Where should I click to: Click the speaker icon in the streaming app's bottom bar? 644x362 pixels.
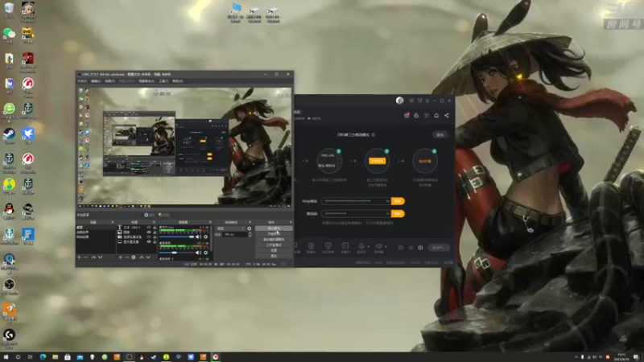tap(378, 246)
